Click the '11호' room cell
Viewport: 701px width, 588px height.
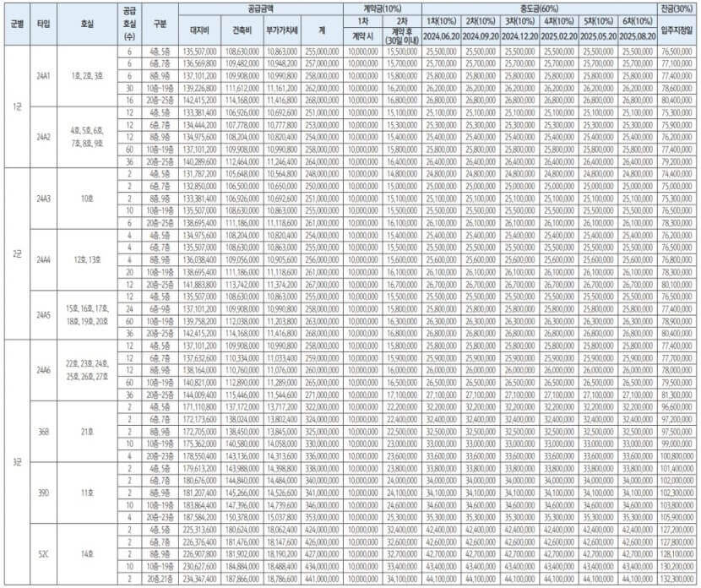(87, 493)
